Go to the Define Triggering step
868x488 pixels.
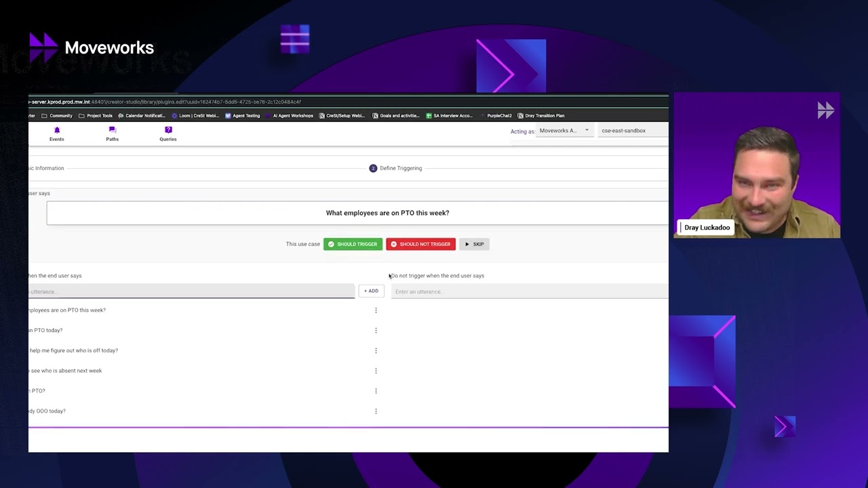pyautogui.click(x=395, y=168)
